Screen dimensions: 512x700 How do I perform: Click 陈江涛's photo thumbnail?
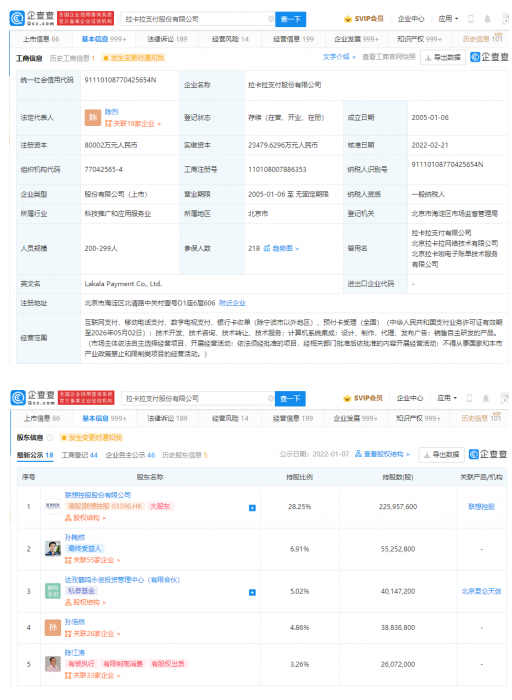[x=53, y=664]
